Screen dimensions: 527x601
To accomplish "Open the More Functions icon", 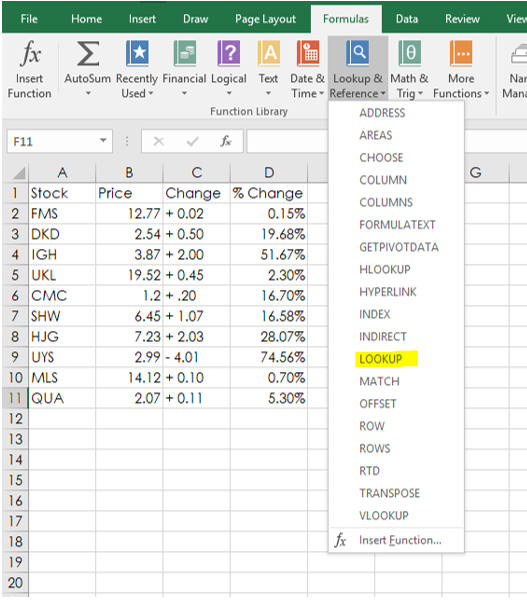I will (461, 53).
